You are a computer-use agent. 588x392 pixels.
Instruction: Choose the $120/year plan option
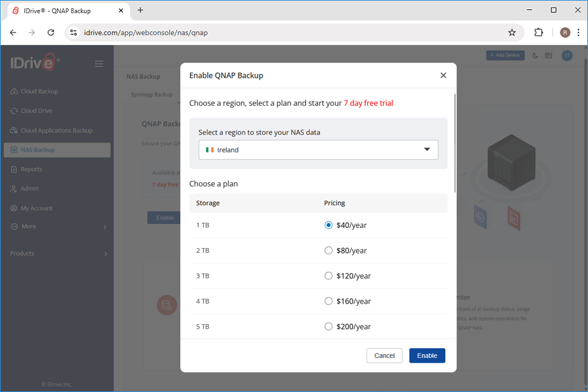328,276
